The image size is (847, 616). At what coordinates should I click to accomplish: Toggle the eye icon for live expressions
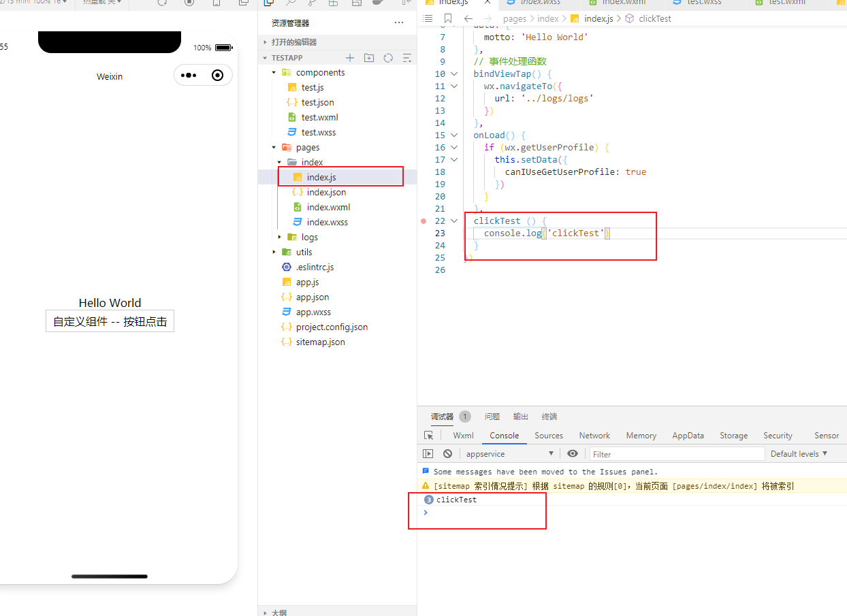[573, 454]
